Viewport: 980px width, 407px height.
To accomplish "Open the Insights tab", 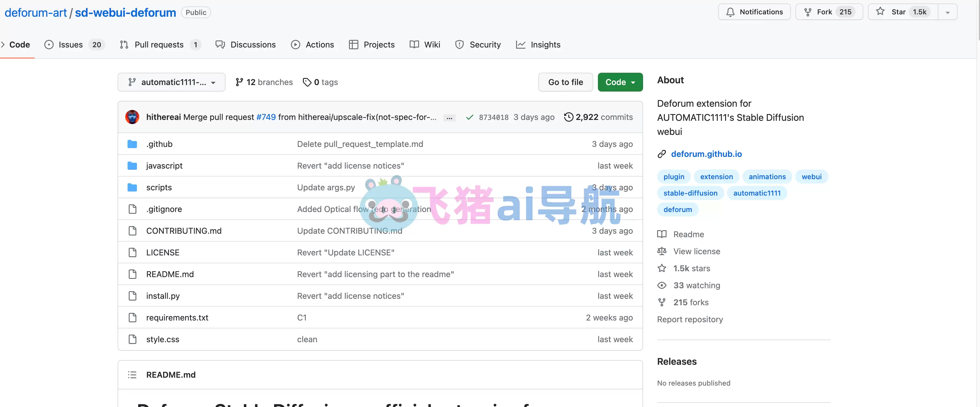I will tap(538, 45).
